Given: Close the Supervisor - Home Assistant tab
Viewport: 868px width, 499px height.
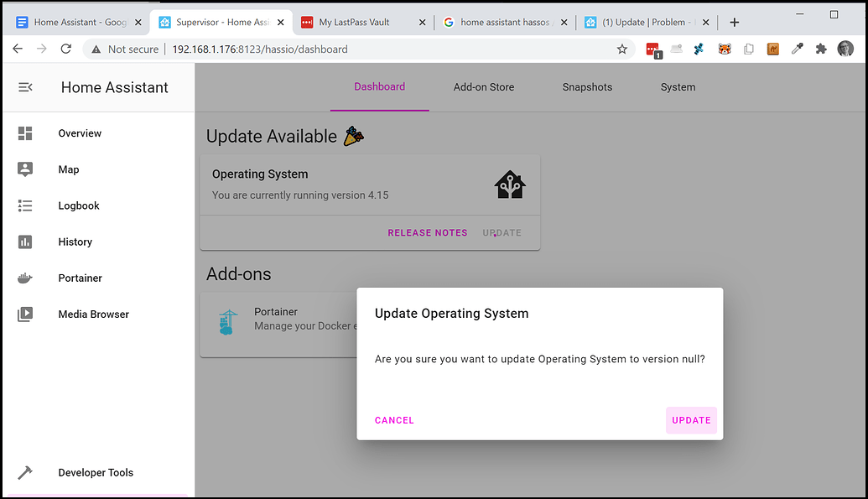Looking at the screenshot, I should [x=281, y=22].
